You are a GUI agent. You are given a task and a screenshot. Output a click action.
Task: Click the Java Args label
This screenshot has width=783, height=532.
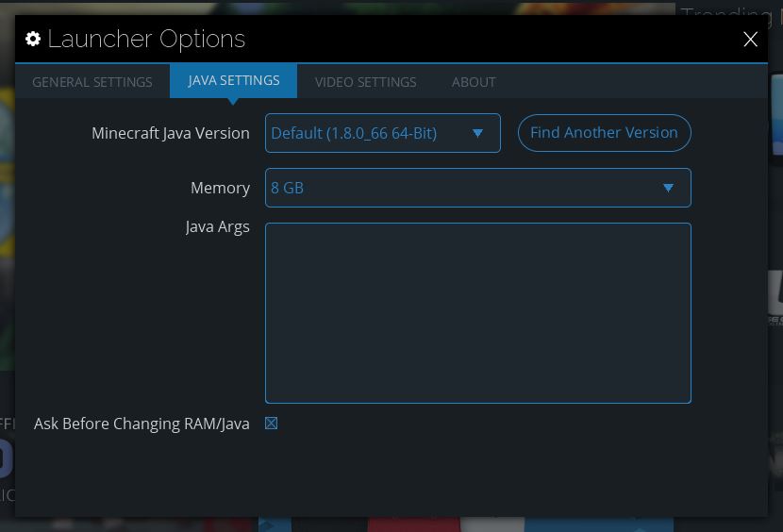coord(217,227)
